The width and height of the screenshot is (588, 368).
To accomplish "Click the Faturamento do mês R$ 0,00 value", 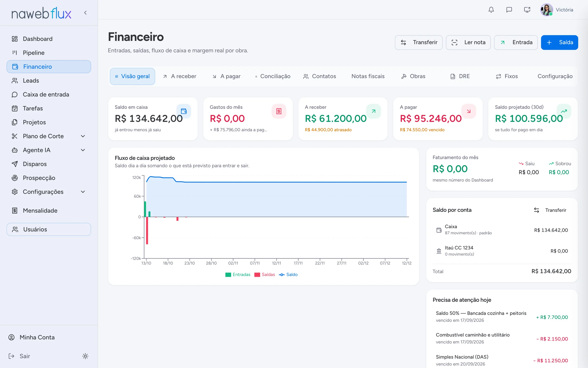I will tap(450, 169).
